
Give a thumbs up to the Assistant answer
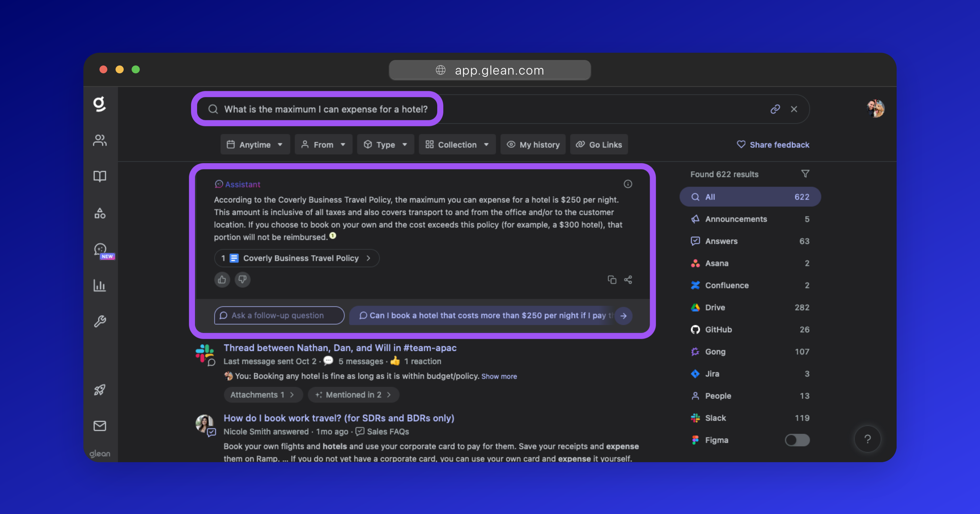click(x=222, y=280)
